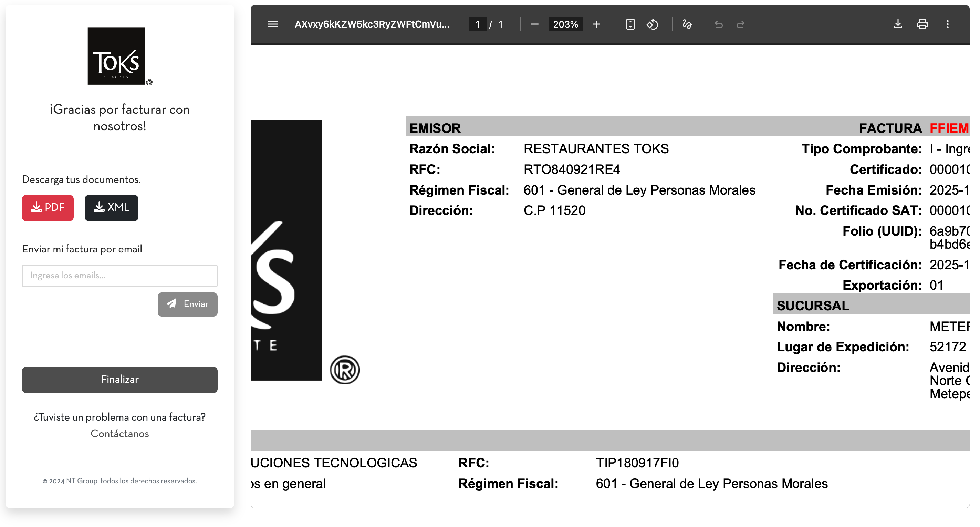Open the Contáctanos link
Image resolution: width=980 pixels, height=527 pixels.
tap(119, 433)
